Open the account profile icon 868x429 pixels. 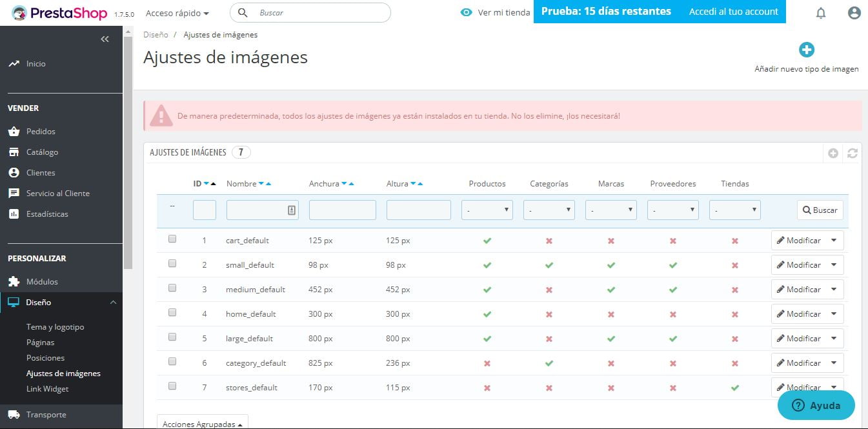click(x=854, y=12)
